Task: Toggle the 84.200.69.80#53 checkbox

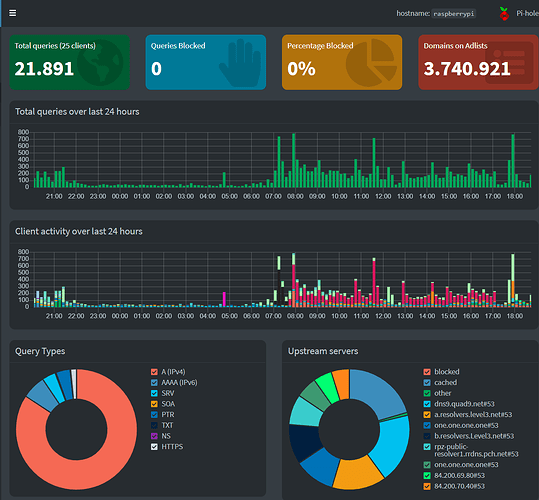Action: 427,476
